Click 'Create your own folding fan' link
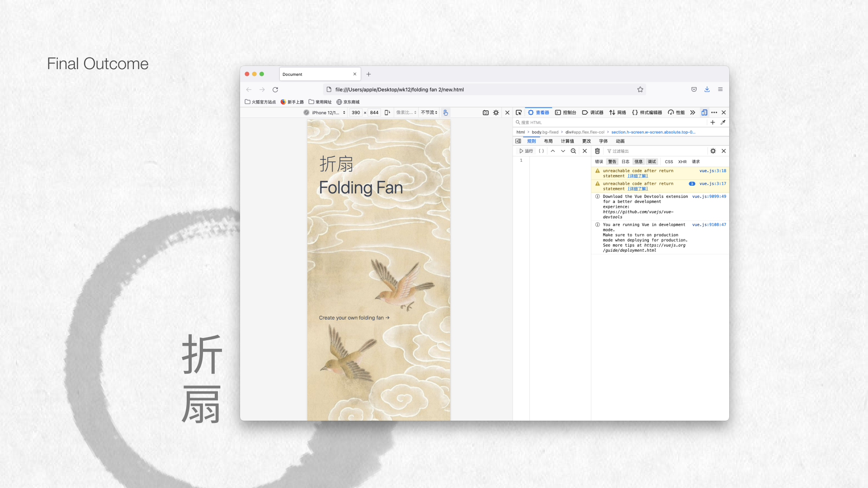The width and height of the screenshot is (868, 488). (354, 318)
